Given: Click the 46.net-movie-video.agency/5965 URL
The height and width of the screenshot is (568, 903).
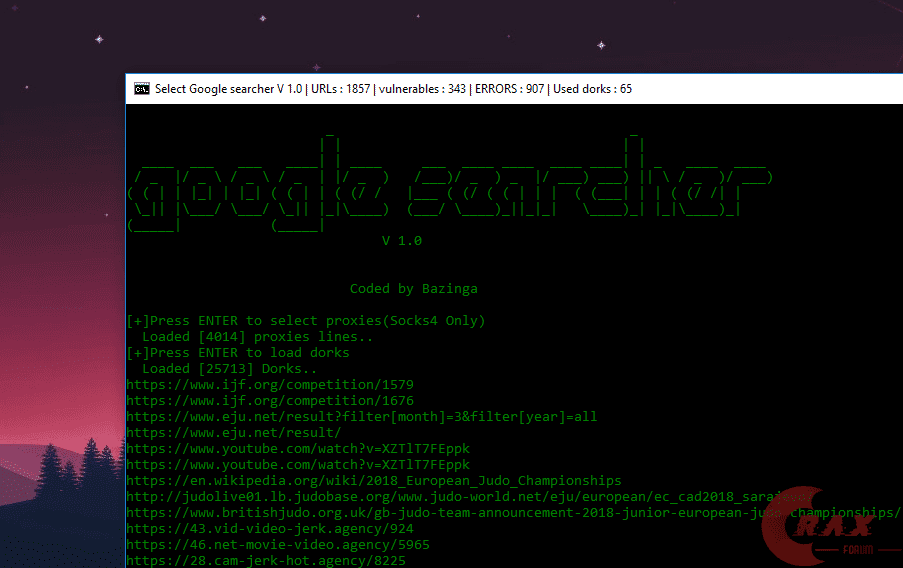Looking at the screenshot, I should 278,545.
